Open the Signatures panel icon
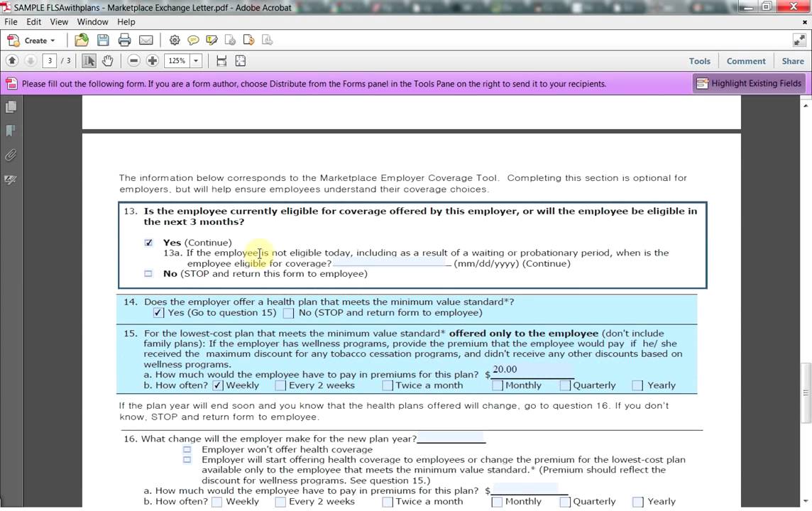Image resolution: width=812 pixels, height=511 pixels. pos(11,180)
